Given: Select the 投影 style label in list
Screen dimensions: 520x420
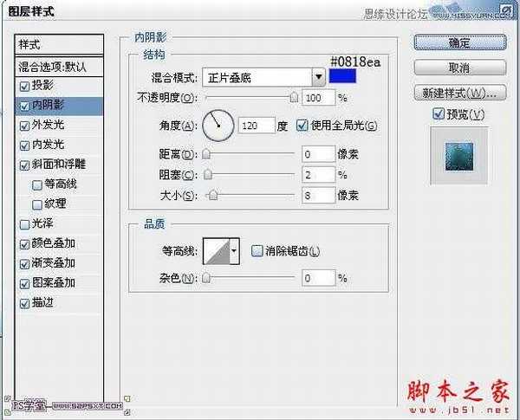Looking at the screenshot, I should [x=42, y=85].
